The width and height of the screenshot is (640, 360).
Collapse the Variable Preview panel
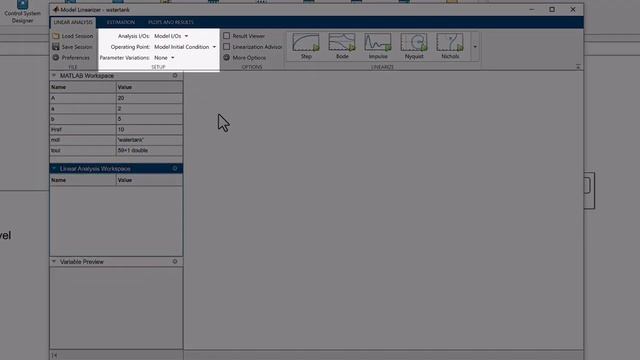click(54, 262)
